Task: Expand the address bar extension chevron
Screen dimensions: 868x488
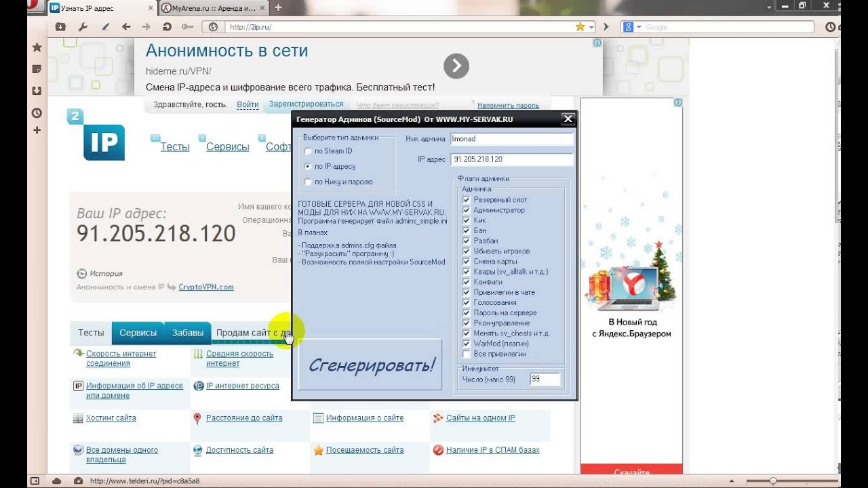Action: click(606, 27)
